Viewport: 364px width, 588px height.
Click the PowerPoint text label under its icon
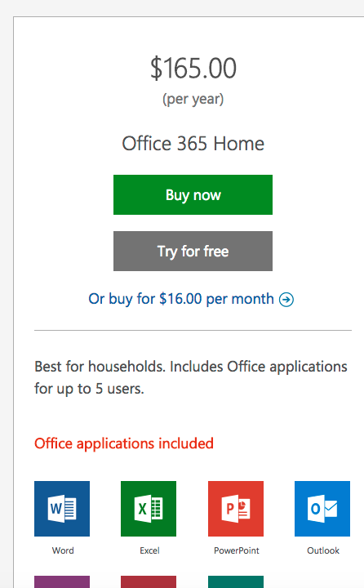tap(237, 550)
